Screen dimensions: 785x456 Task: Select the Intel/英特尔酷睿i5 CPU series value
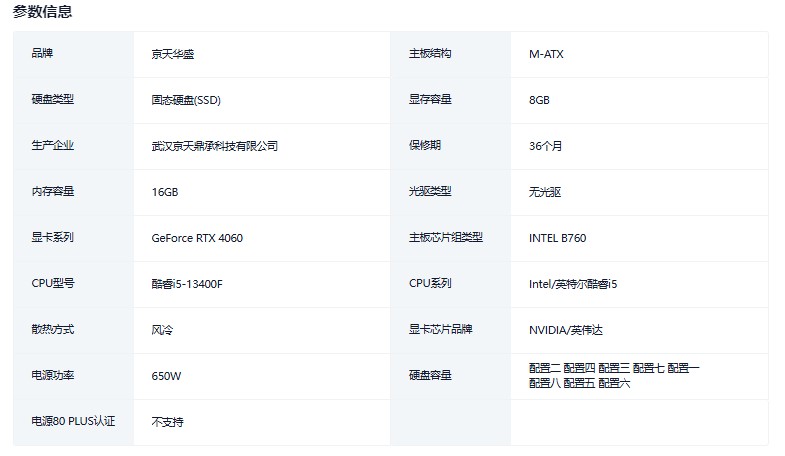coord(573,284)
